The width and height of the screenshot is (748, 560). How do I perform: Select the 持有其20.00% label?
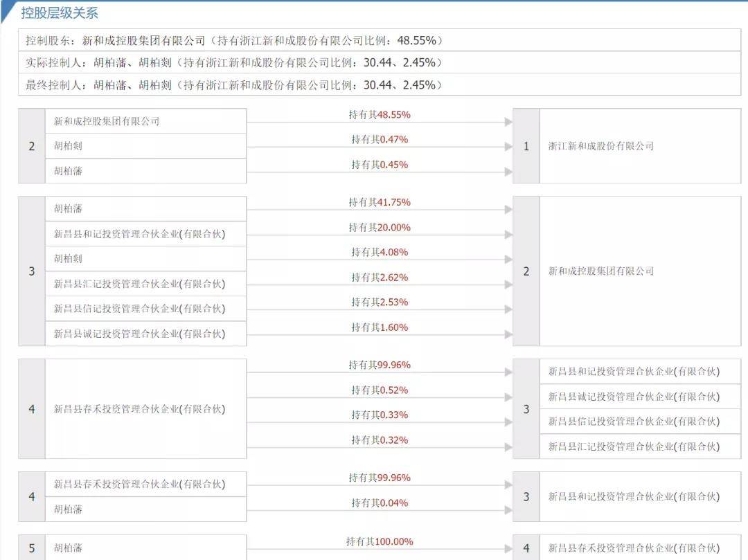pos(380,227)
